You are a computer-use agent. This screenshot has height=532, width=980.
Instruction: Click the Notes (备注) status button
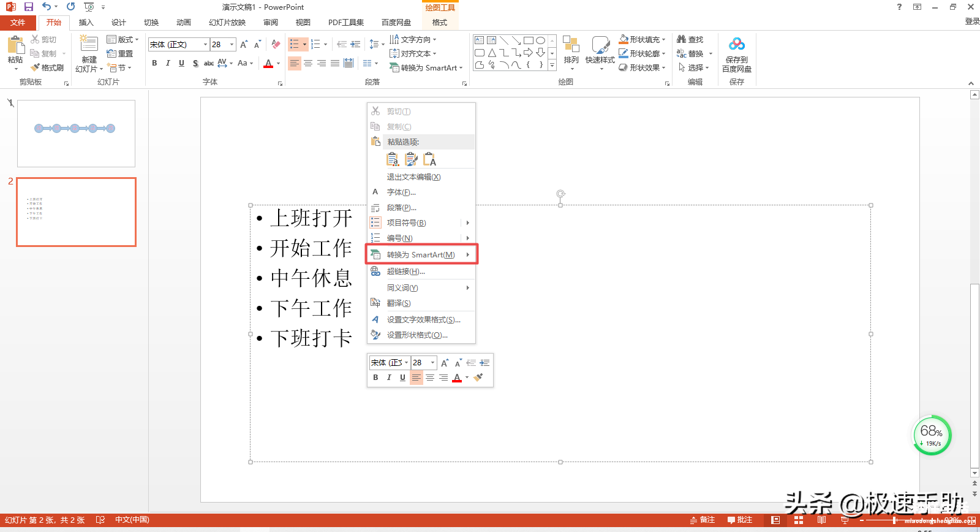pyautogui.click(x=703, y=520)
